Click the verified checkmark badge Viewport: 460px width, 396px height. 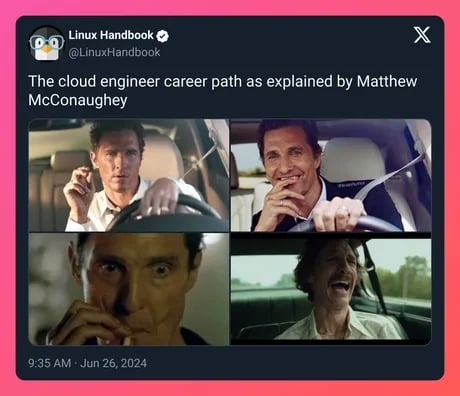click(163, 36)
